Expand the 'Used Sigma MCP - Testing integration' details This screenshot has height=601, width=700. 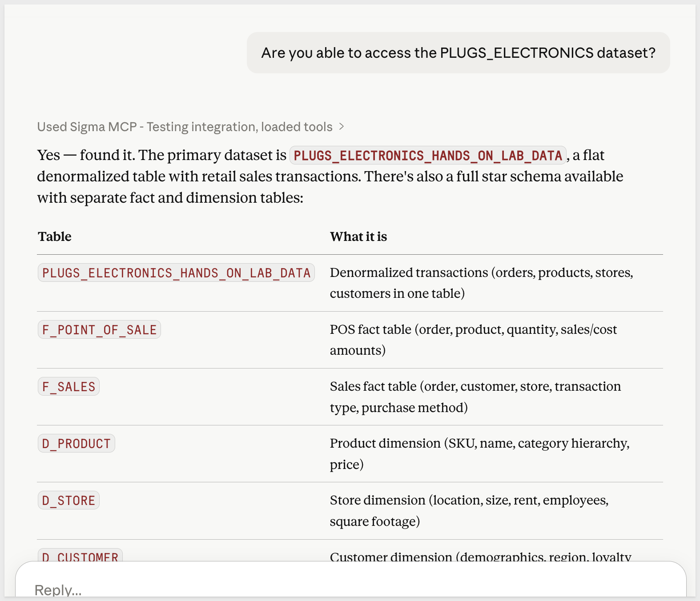(x=185, y=127)
